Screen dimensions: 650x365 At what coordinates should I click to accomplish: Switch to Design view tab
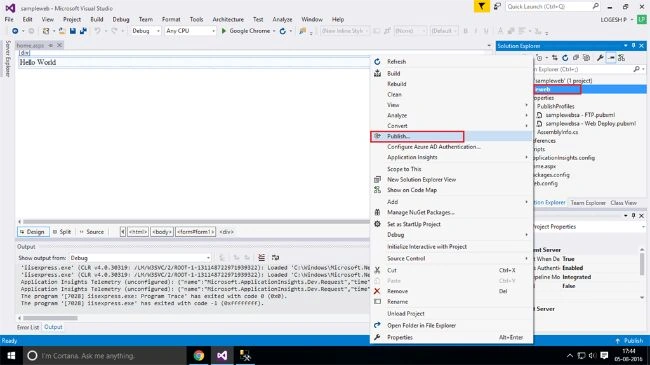pyautogui.click(x=33, y=232)
